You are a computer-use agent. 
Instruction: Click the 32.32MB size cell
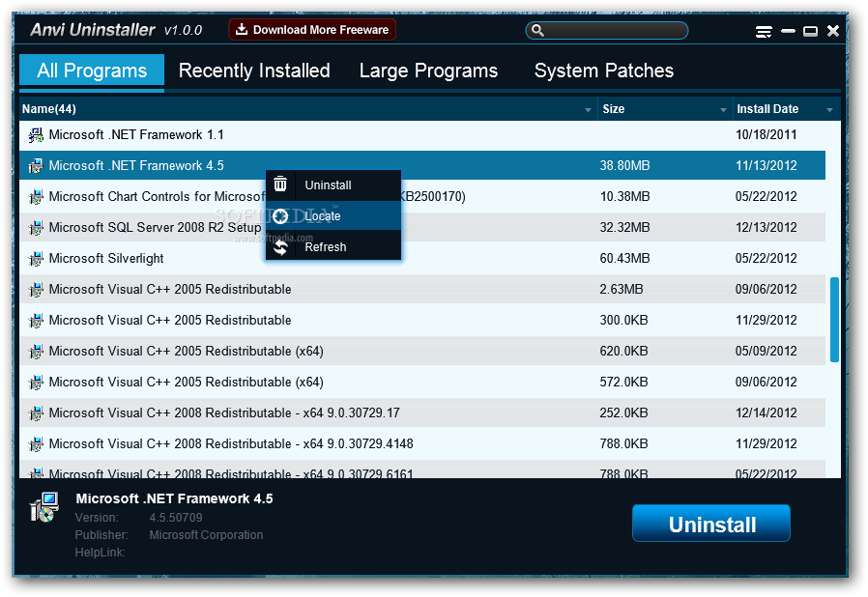(x=624, y=227)
